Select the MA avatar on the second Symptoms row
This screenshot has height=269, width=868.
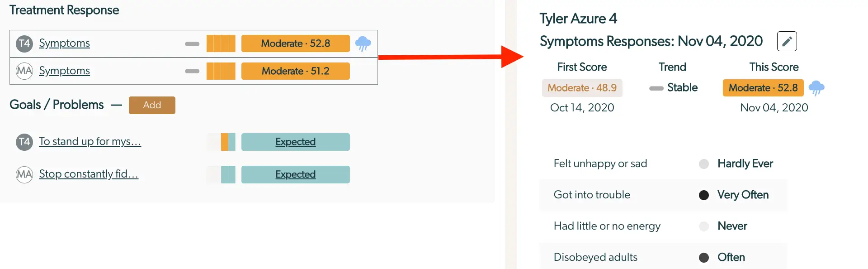tap(24, 71)
